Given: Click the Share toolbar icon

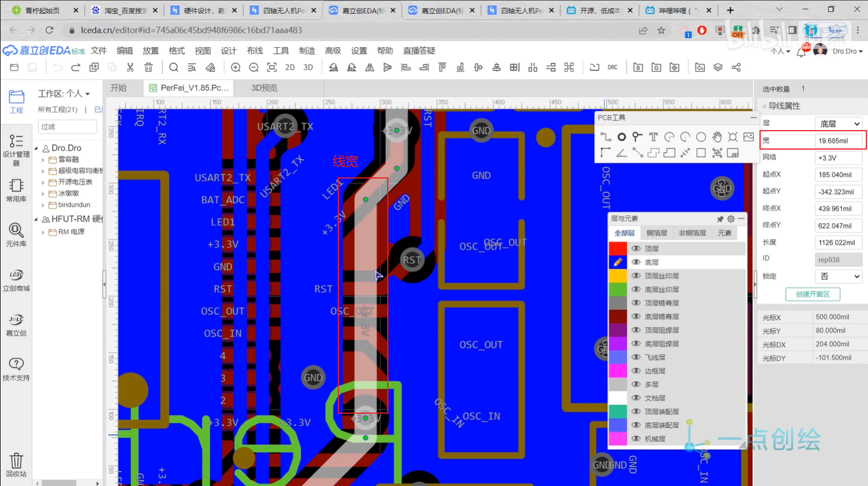Looking at the screenshot, I should pyautogui.click(x=736, y=67).
